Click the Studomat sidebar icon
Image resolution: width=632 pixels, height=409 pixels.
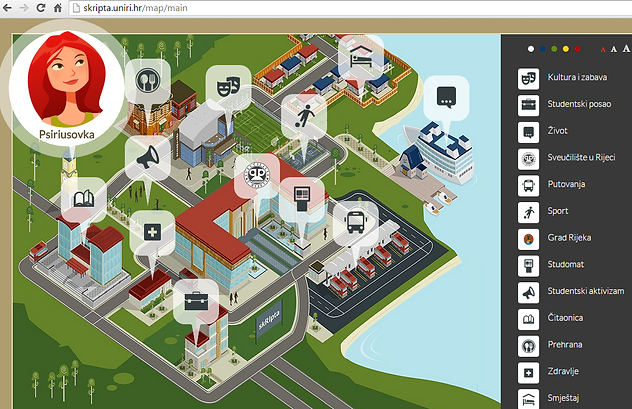click(x=528, y=266)
